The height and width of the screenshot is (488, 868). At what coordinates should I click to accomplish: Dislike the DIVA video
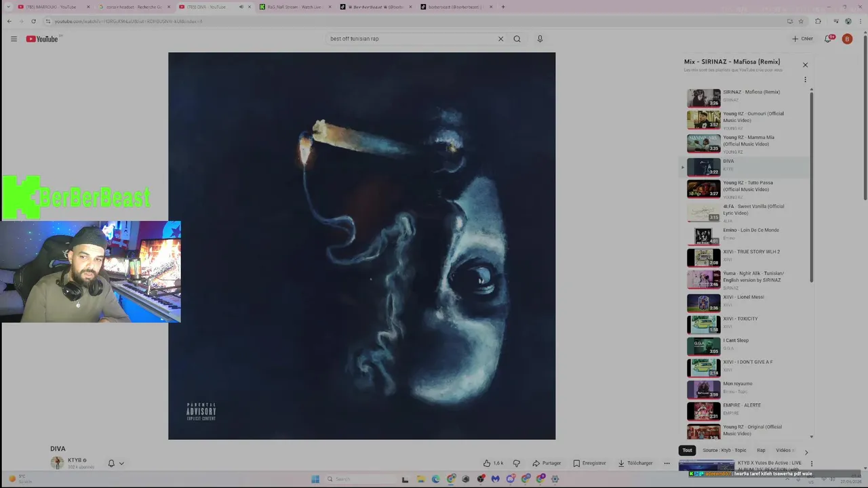[x=517, y=463]
